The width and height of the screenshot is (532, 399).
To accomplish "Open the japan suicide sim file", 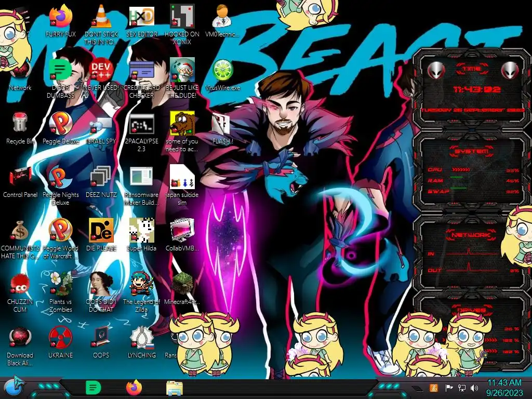I will (182, 177).
